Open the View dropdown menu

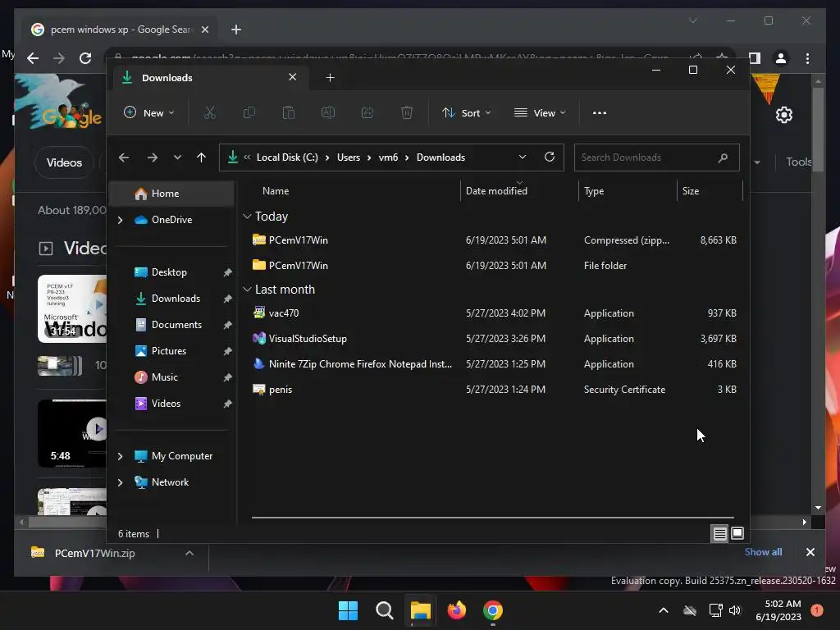[x=540, y=112]
